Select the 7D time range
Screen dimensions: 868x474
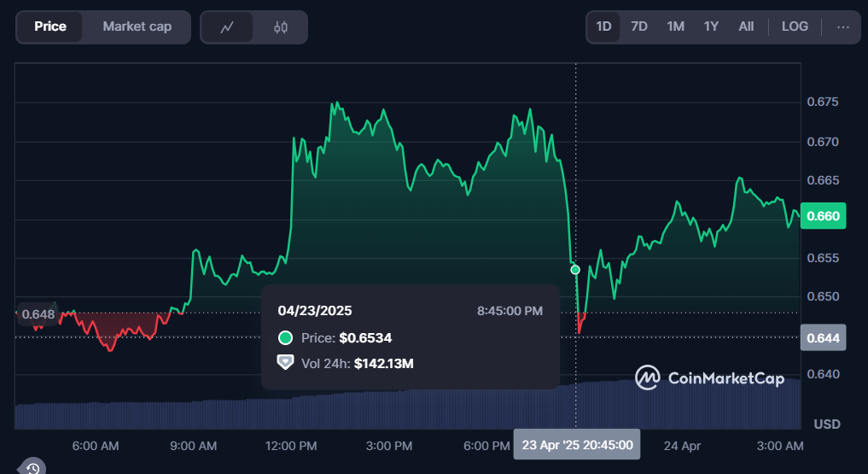click(x=639, y=26)
